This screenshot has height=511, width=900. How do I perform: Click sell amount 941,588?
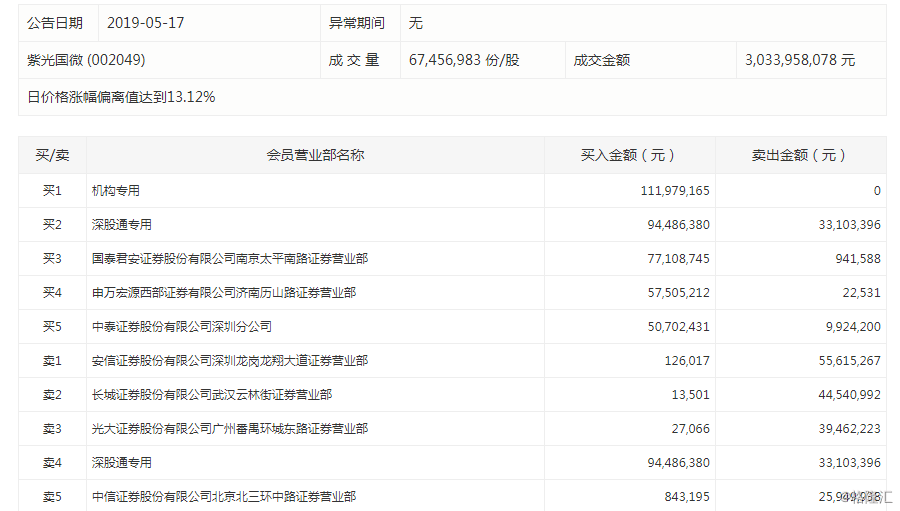point(858,258)
